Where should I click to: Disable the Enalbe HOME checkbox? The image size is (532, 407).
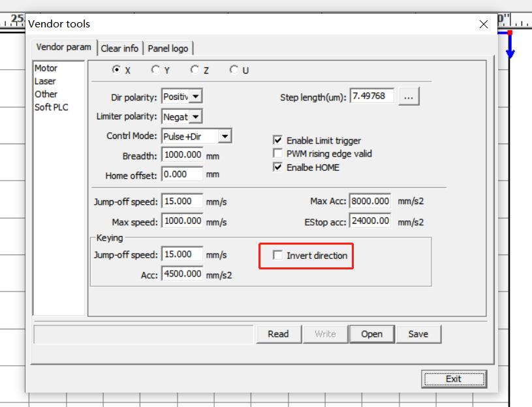277,168
